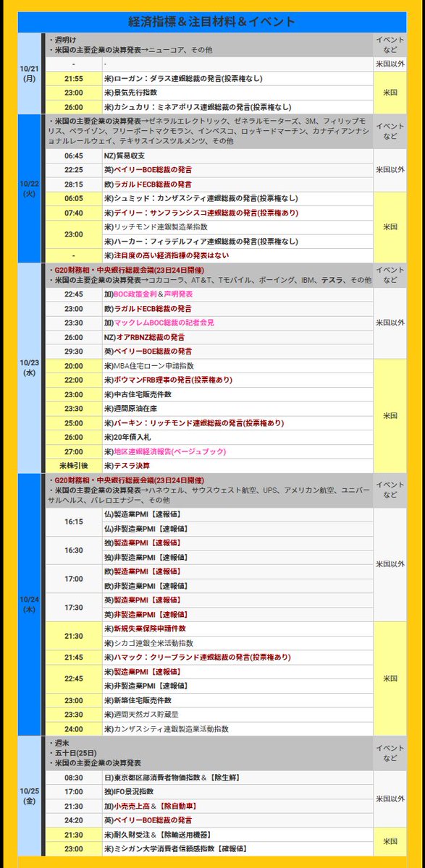Click 日)東京都区部消費者物価指数 entry
The width and height of the screenshot is (425, 868).
coord(237,777)
